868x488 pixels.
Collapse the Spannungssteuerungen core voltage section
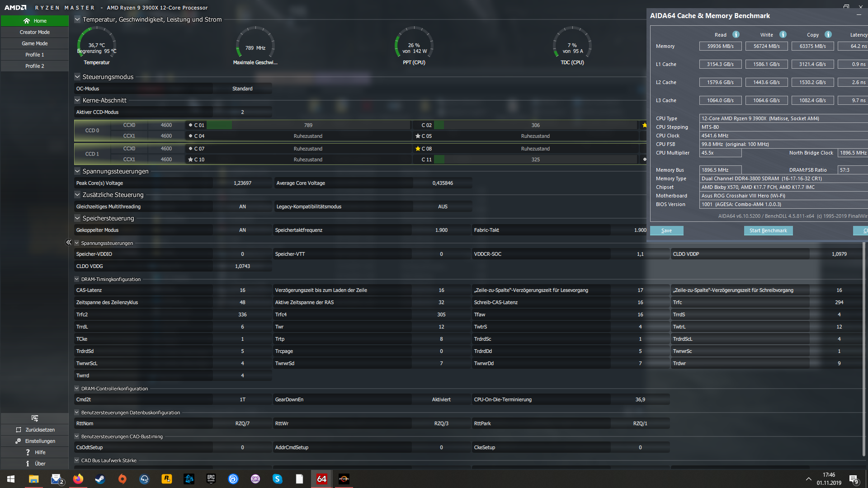point(77,171)
